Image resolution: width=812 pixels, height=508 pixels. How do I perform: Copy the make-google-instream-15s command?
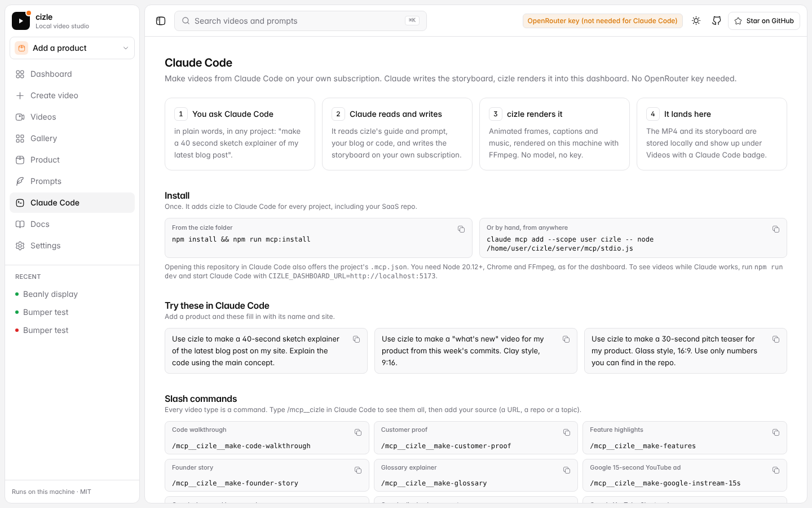776,470
